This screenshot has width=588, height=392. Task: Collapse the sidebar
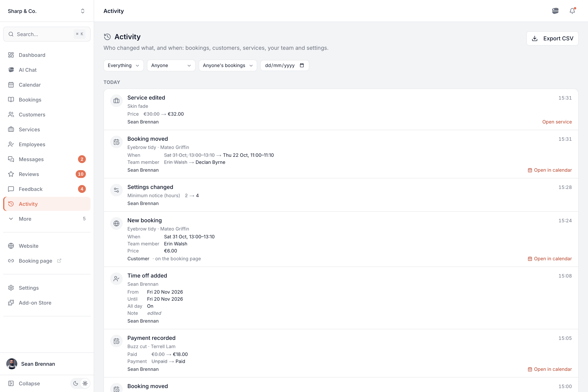pyautogui.click(x=24, y=383)
